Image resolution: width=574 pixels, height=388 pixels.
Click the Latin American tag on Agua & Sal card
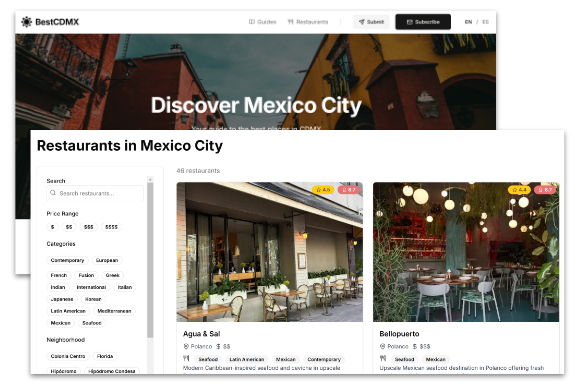coord(247,359)
